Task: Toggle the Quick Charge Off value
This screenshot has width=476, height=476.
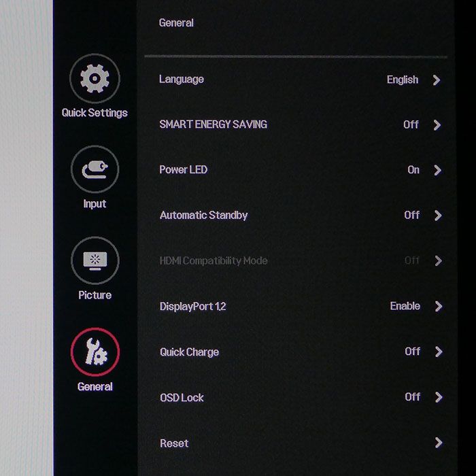Action: [413, 352]
